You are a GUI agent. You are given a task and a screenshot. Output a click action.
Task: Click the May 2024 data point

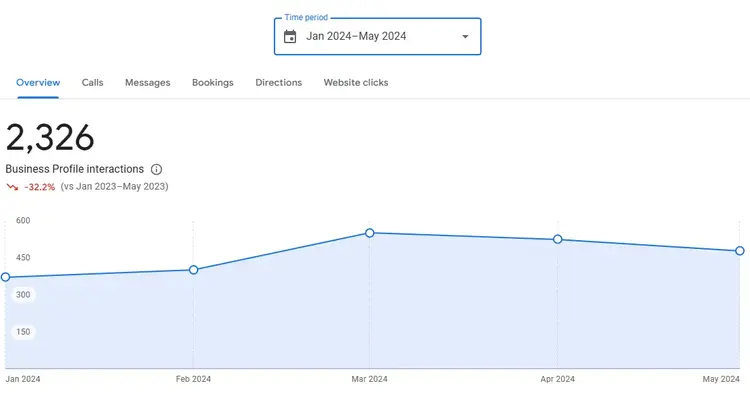click(x=740, y=251)
